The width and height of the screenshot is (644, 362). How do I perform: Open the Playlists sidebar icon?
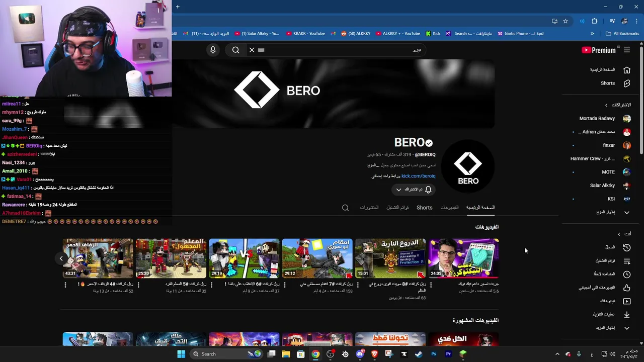(x=626, y=261)
